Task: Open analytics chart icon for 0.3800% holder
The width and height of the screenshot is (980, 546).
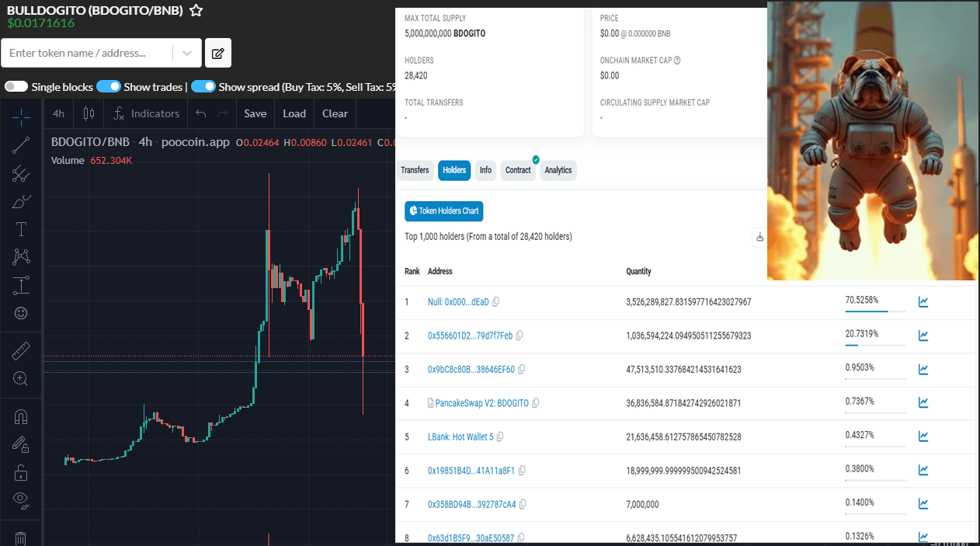Action: [923, 470]
